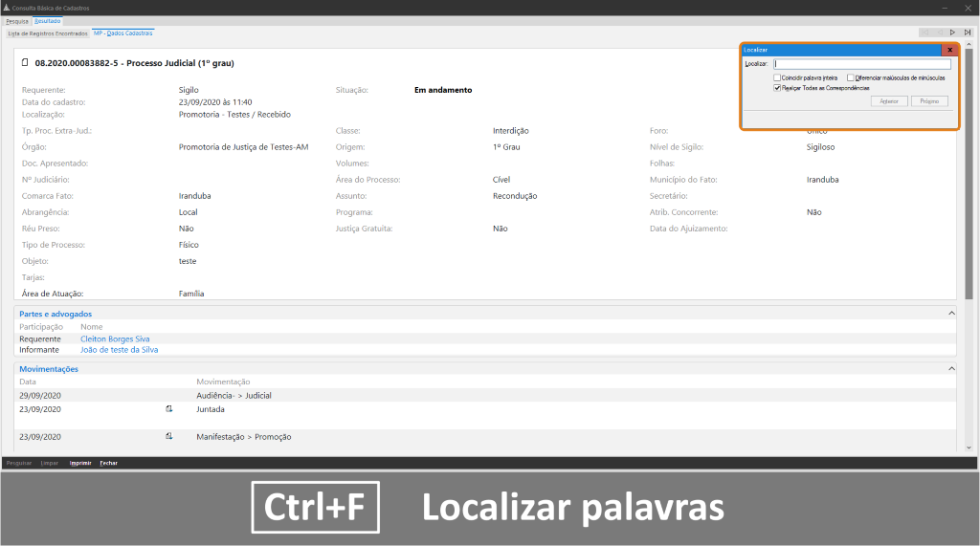Image resolution: width=980 pixels, height=546 pixels.
Task: Click the 'Manifestação > Promoção' movement text
Action: (244, 437)
